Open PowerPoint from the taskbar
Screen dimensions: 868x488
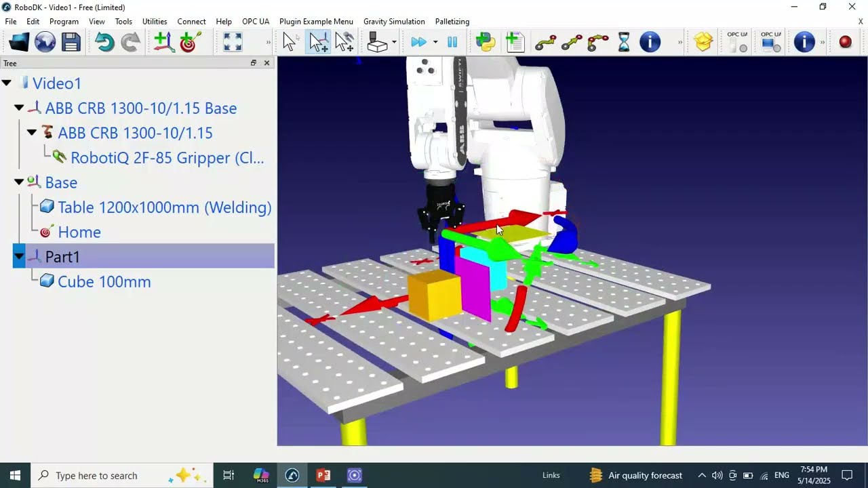coord(323,475)
